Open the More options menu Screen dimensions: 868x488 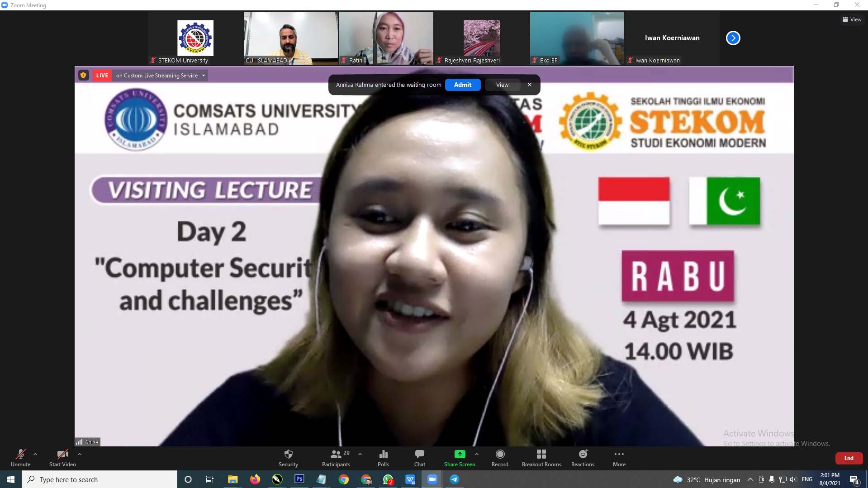[619, 458]
